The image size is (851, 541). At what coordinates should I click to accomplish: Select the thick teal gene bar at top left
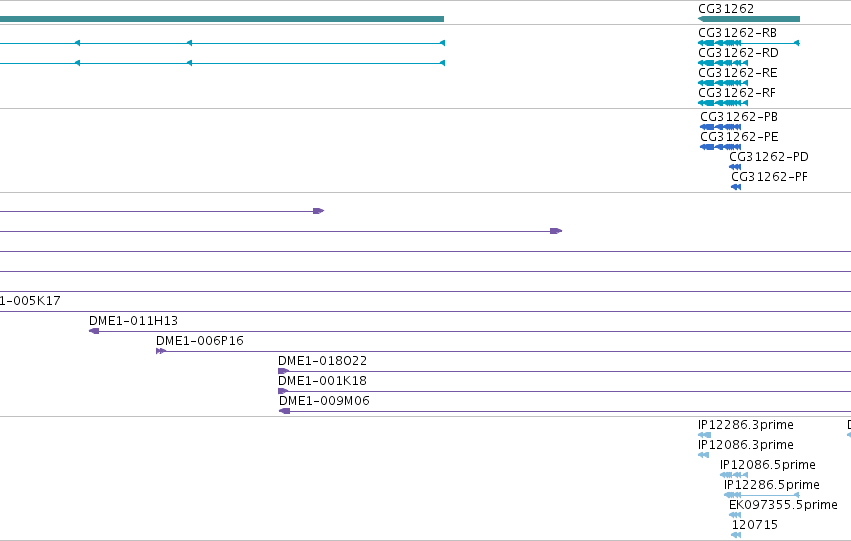click(x=222, y=19)
